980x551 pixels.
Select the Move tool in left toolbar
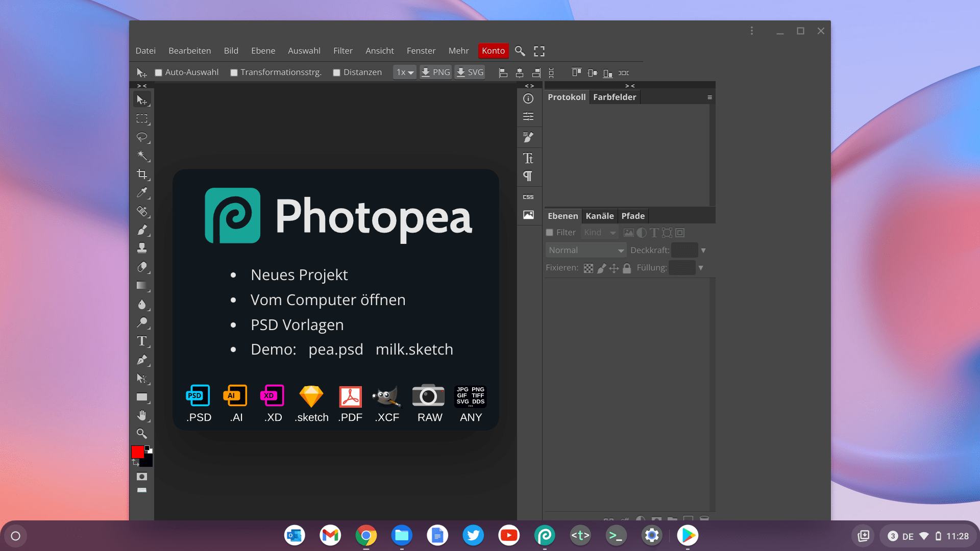(142, 100)
